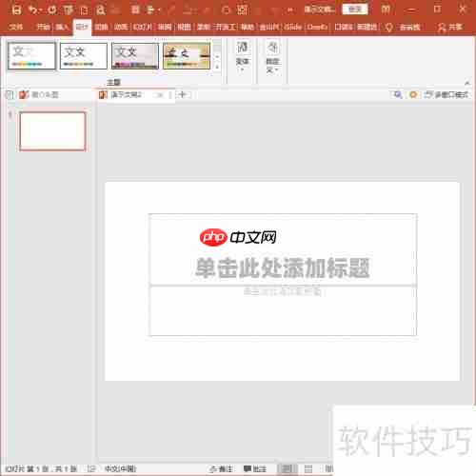Click the print preview magnifier icon in title bar
The width and height of the screenshot is (476, 476).
click(x=100, y=10)
